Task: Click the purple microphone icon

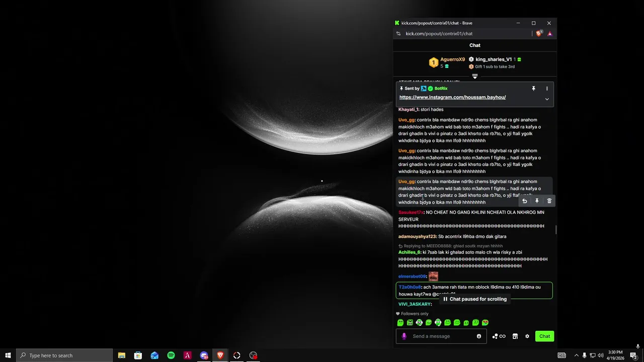Action: (404, 336)
